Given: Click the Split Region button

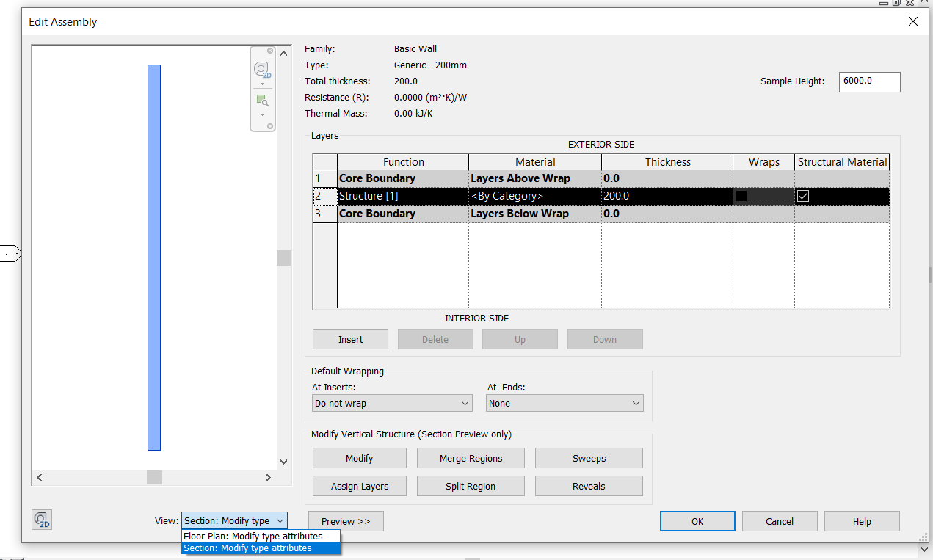Looking at the screenshot, I should click(x=471, y=485).
